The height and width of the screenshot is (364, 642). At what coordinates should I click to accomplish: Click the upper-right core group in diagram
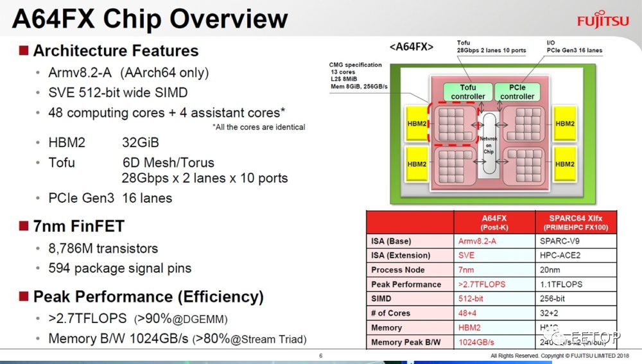(524, 124)
